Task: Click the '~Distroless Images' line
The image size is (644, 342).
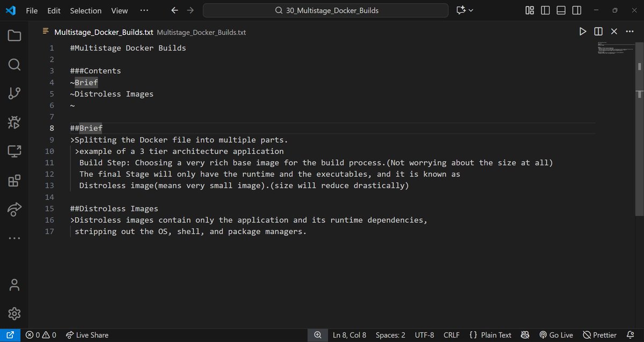Action: coord(112,94)
